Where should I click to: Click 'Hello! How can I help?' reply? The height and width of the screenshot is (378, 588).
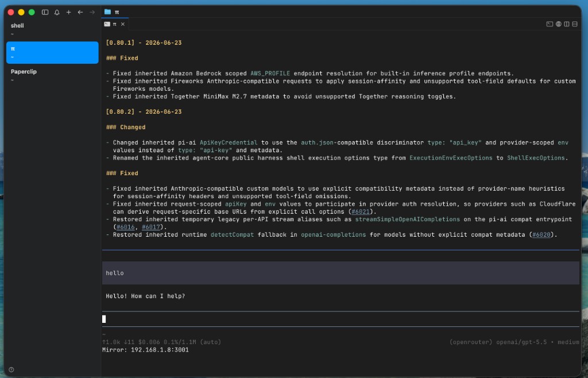(145, 296)
